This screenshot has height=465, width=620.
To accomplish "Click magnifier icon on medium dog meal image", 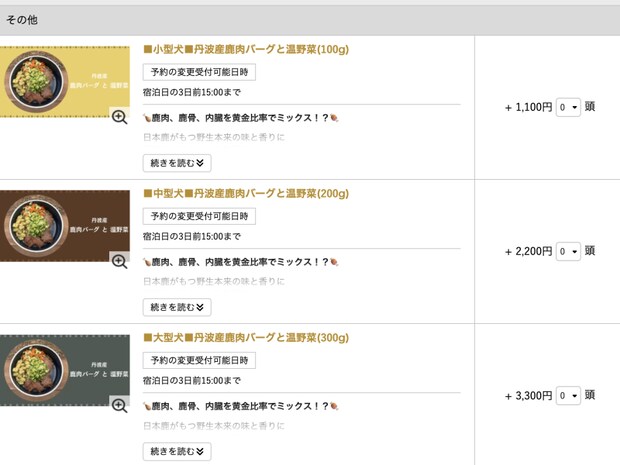I will pyautogui.click(x=119, y=262).
